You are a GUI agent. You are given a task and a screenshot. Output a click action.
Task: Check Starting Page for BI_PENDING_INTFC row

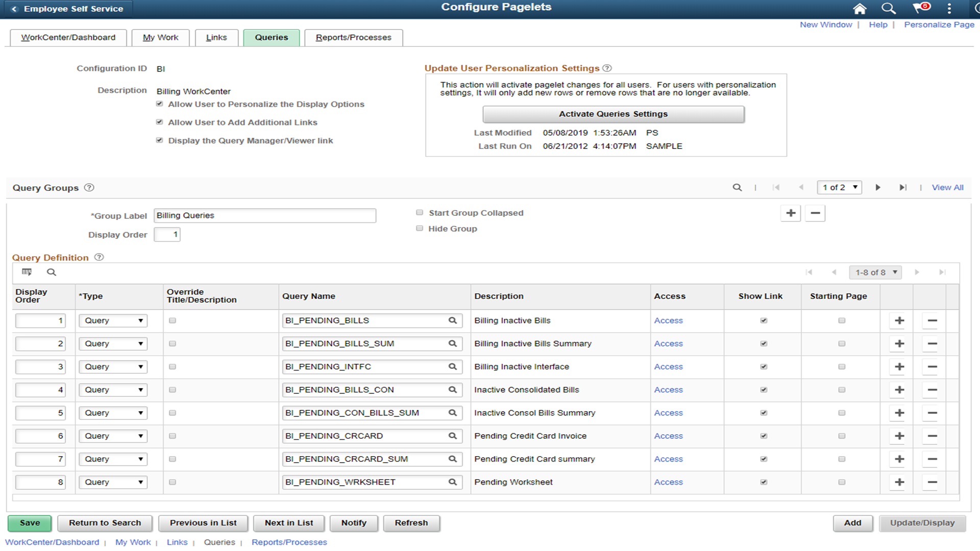pos(841,366)
